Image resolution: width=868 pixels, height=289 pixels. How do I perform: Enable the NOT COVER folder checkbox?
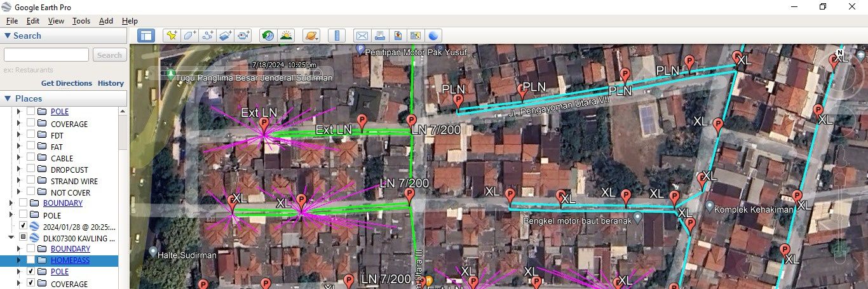(x=31, y=192)
